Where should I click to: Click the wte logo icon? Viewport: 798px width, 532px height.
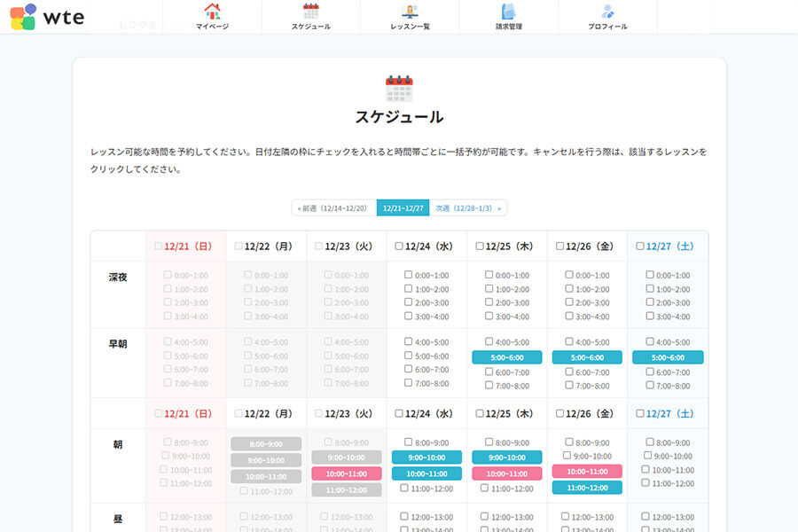23,17
